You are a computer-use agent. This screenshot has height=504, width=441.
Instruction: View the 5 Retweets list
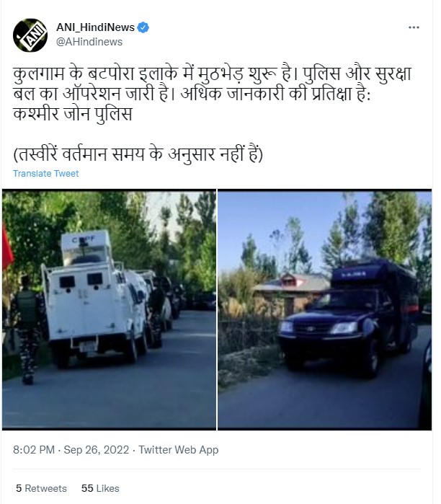(42, 488)
